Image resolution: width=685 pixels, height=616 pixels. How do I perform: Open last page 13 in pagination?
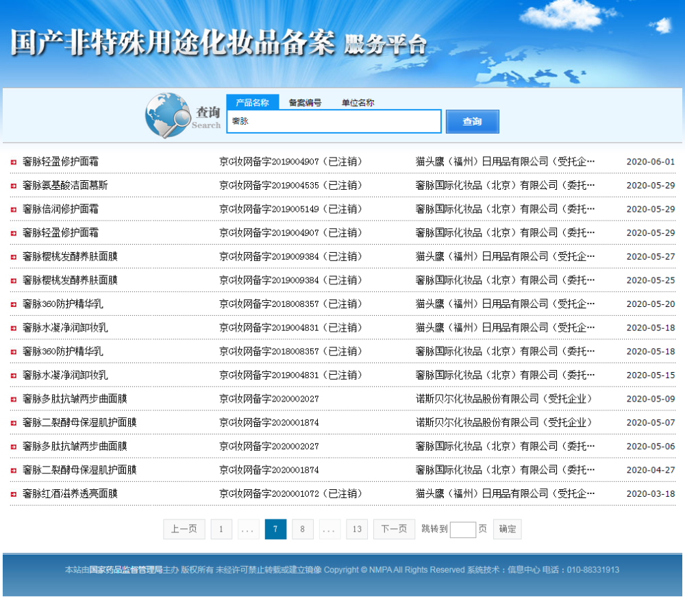[357, 529]
